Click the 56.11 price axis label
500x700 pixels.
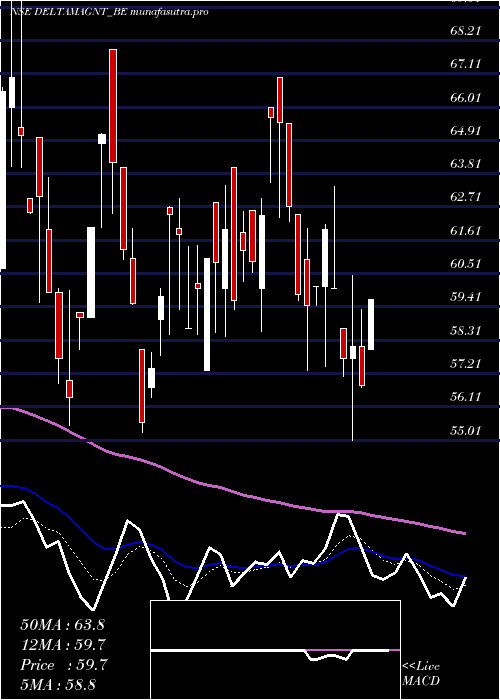tap(465, 397)
